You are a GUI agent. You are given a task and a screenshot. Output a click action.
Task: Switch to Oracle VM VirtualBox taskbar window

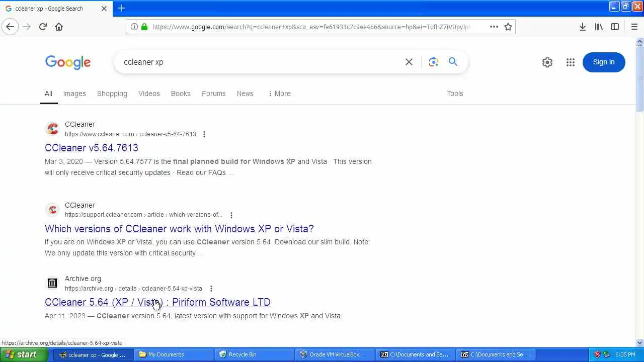coord(336,354)
